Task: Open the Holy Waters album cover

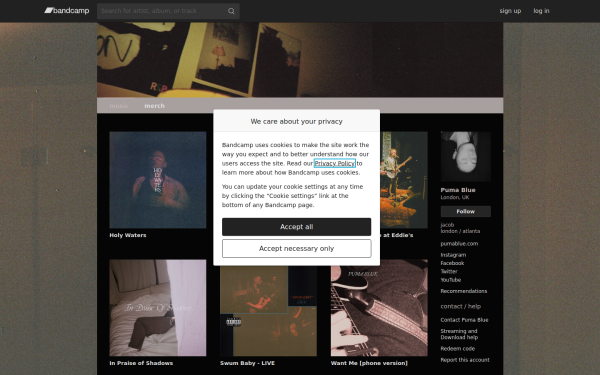Action: pyautogui.click(x=158, y=180)
